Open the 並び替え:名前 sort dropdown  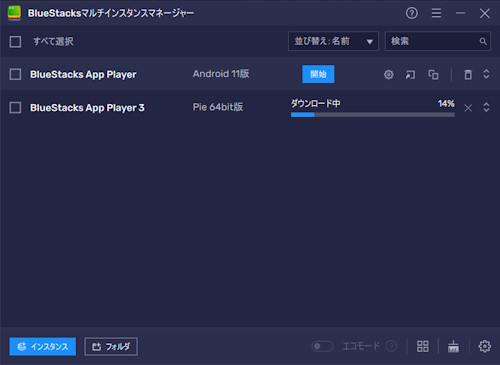[x=333, y=41]
